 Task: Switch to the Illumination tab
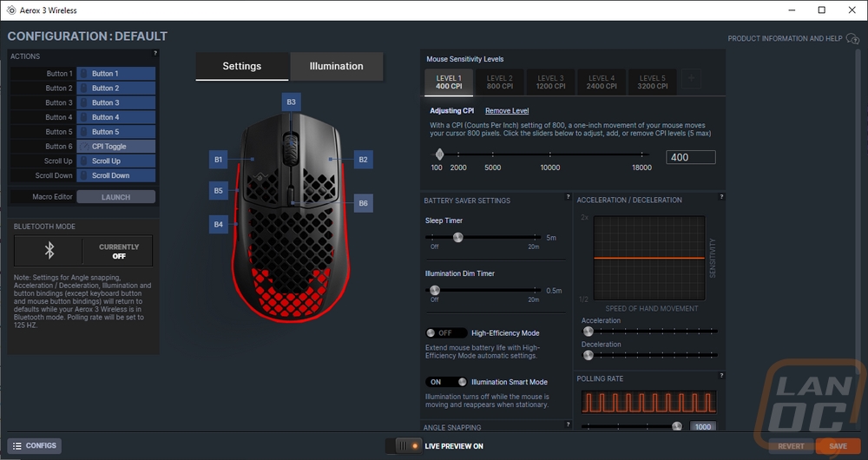pyautogui.click(x=336, y=67)
